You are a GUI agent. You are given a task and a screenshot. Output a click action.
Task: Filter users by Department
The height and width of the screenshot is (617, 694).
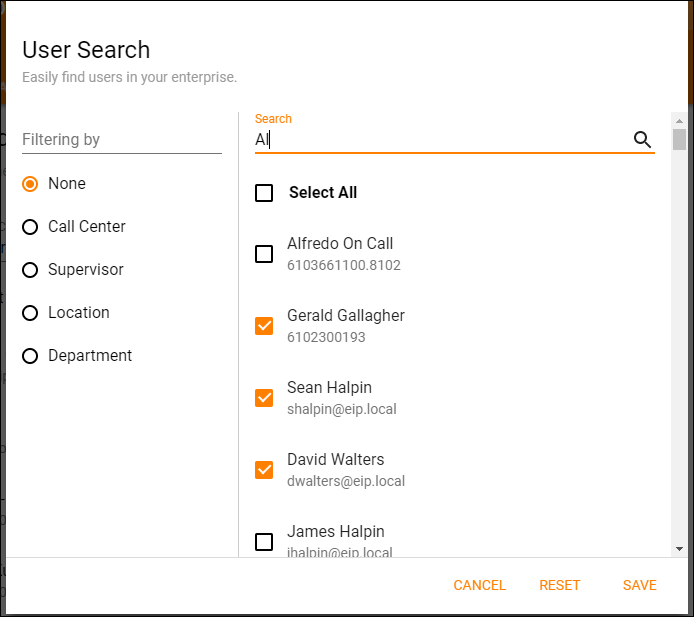pyautogui.click(x=30, y=356)
